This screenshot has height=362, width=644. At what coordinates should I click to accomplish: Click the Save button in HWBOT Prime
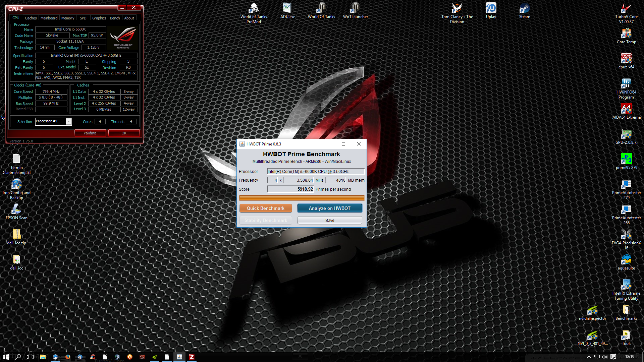(x=330, y=220)
